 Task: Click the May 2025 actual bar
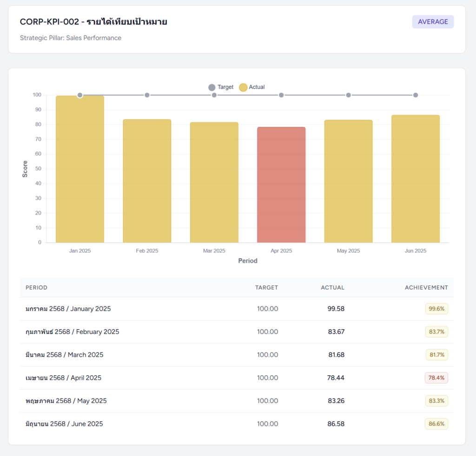[x=348, y=182]
